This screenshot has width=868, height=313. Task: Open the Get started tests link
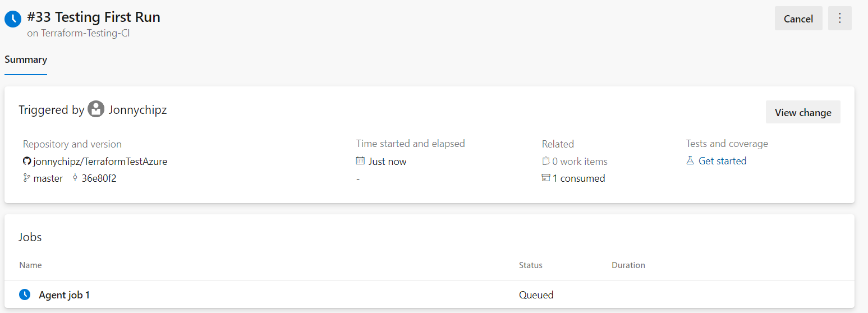pyautogui.click(x=722, y=161)
